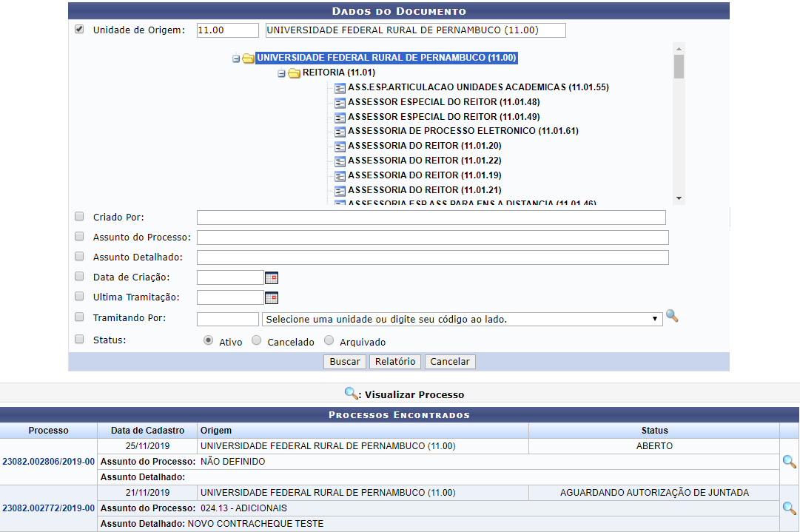Image resolution: width=800 pixels, height=532 pixels.
Task: Open process link 23082.002772/2019-00
Action: point(48,508)
